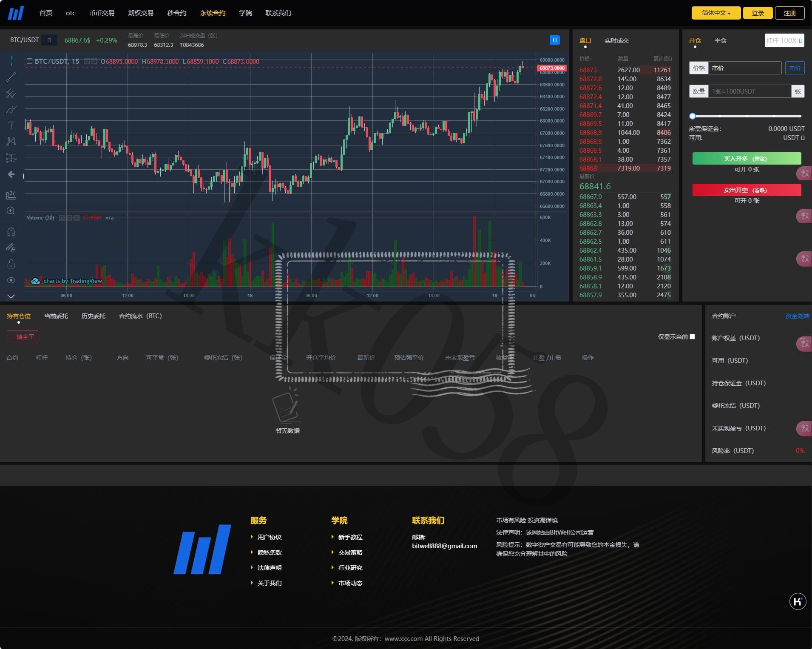Viewport: 812px width, 649px height.
Task: Open the 秒合约 nav item
Action: (177, 13)
